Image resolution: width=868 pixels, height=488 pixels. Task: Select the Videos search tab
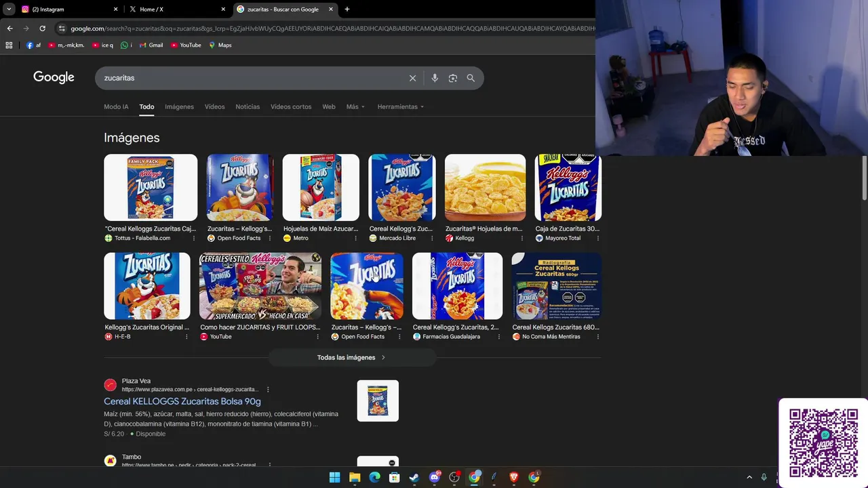tap(214, 107)
